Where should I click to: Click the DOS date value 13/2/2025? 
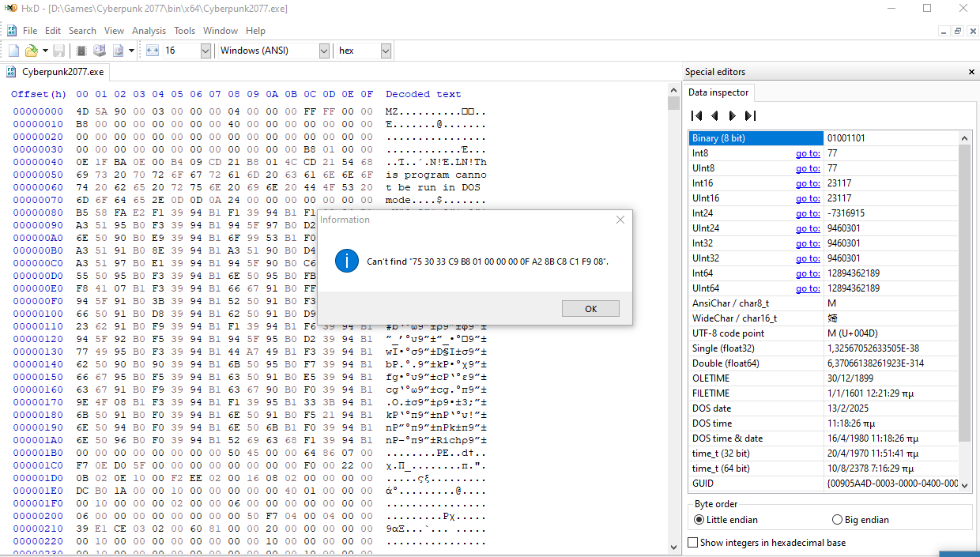pos(850,408)
